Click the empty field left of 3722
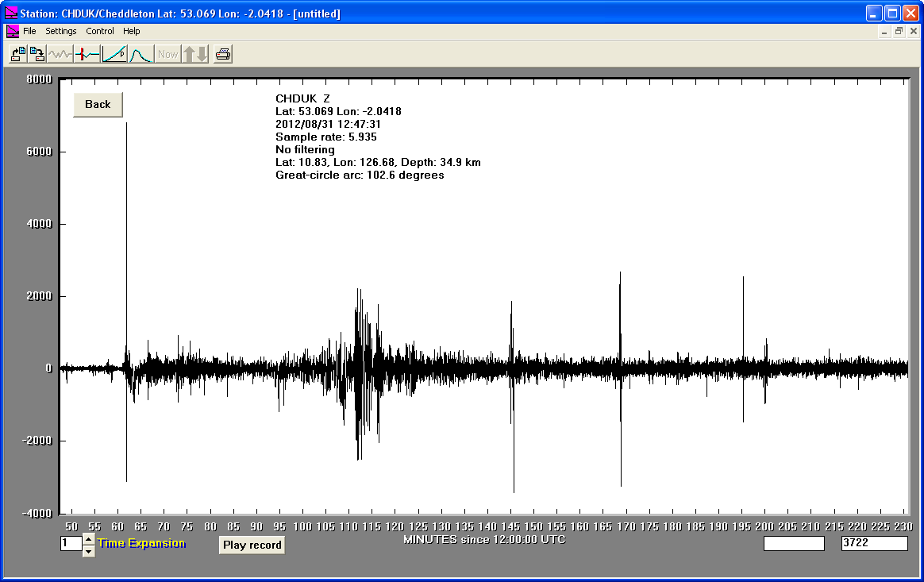This screenshot has height=582, width=924. coord(794,543)
